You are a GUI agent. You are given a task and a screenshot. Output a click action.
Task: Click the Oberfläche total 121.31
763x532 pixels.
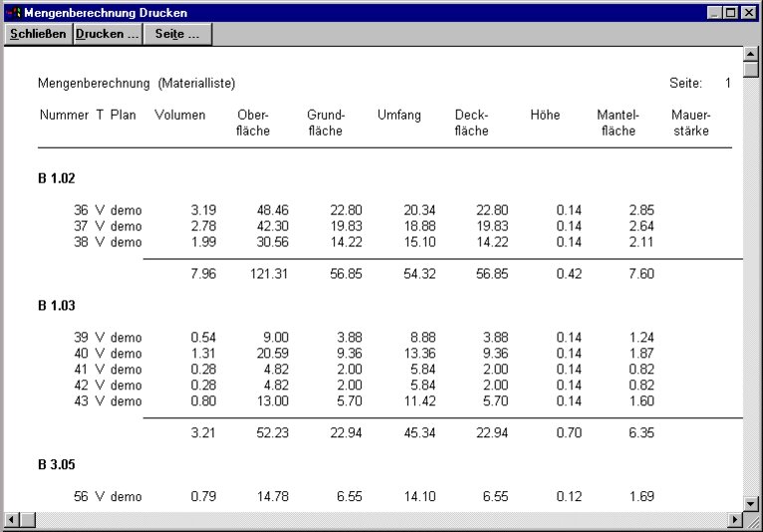coord(269,274)
